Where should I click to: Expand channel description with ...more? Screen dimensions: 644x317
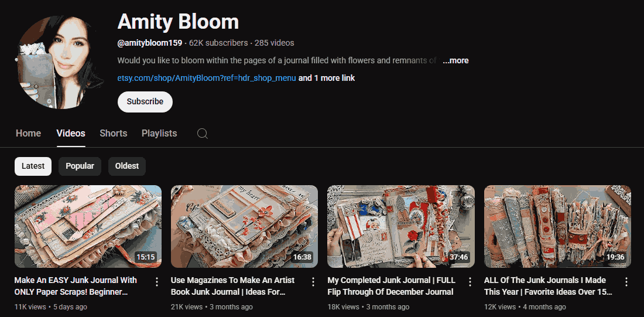pyautogui.click(x=455, y=60)
